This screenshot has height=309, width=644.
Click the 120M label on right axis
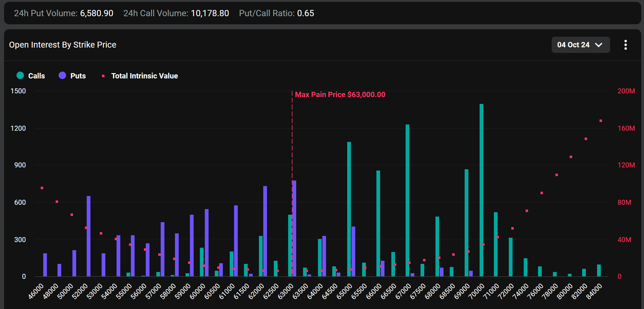[626, 165]
